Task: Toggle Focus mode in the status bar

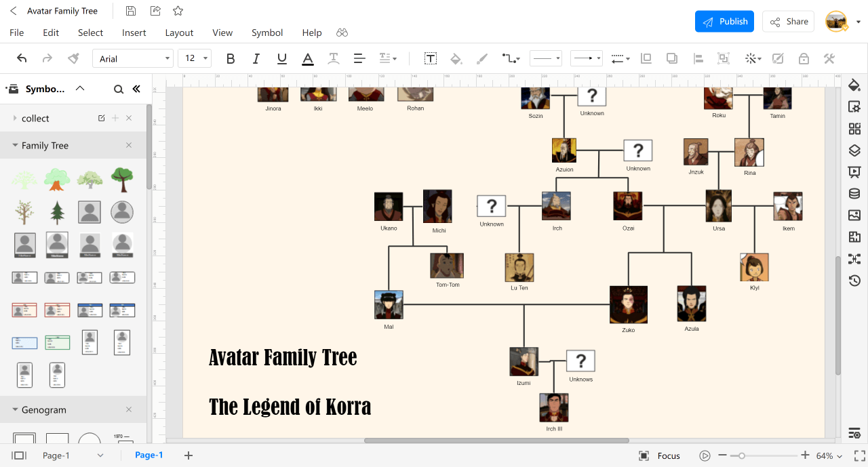Action: point(660,455)
